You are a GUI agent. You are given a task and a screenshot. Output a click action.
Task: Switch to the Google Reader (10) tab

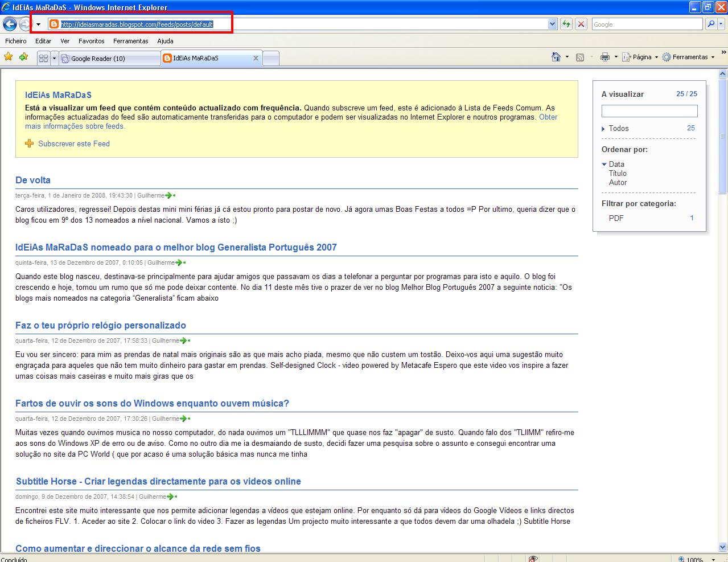tap(110, 58)
